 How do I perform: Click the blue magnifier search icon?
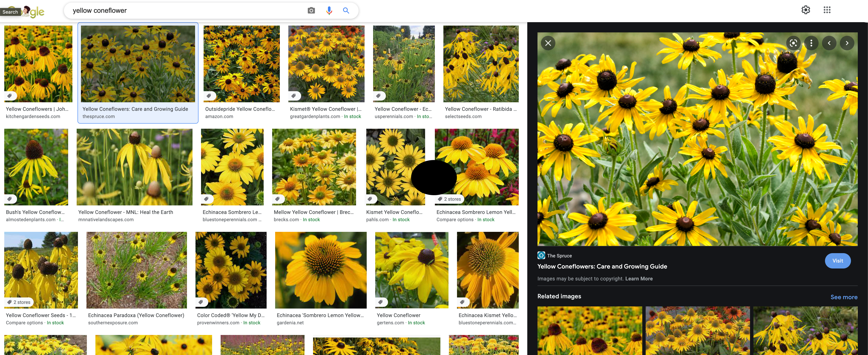click(x=346, y=10)
